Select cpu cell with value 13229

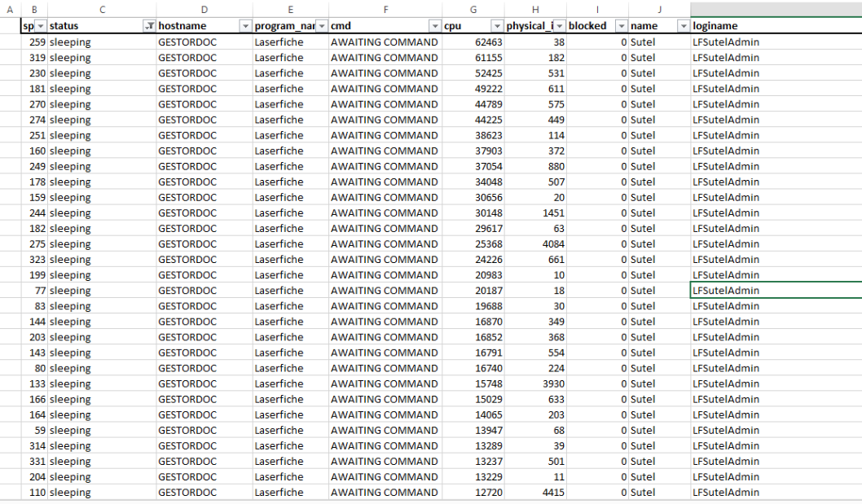(x=473, y=477)
